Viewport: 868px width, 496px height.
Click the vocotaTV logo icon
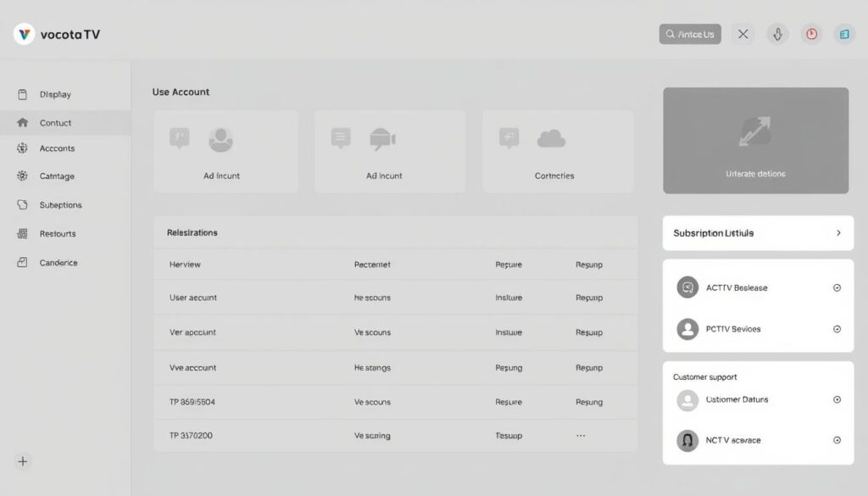click(x=24, y=34)
